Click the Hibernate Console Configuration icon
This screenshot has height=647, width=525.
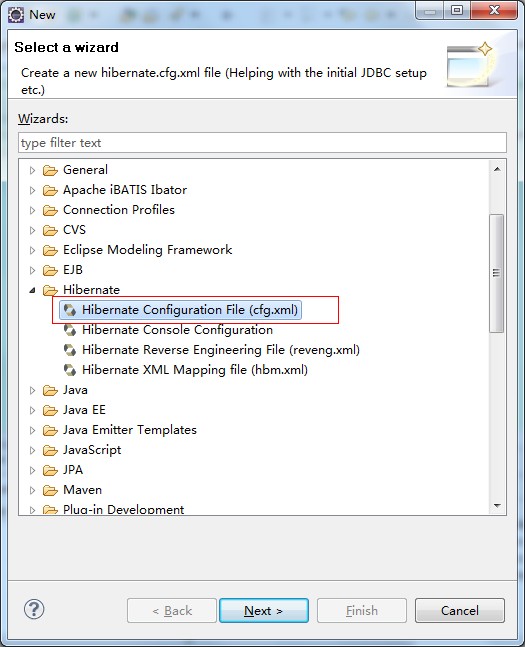(70, 330)
